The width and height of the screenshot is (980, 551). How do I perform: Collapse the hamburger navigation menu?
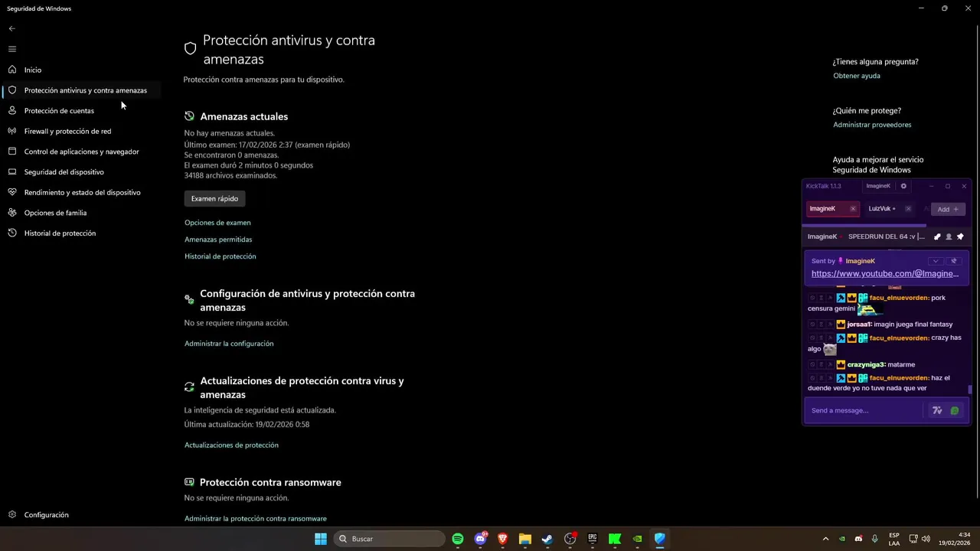pyautogui.click(x=11, y=49)
